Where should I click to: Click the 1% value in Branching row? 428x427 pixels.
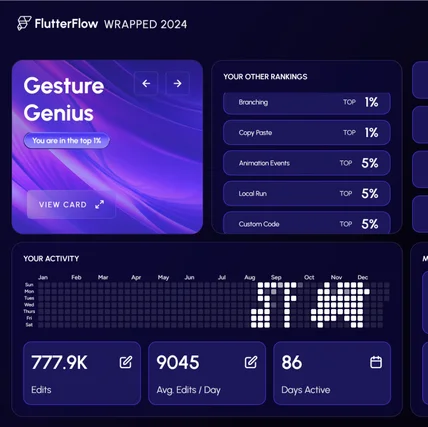[371, 102]
